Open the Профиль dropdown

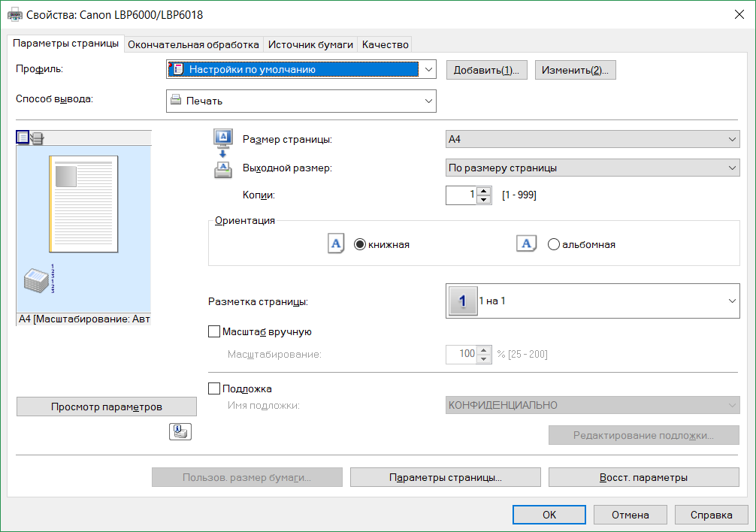click(428, 69)
